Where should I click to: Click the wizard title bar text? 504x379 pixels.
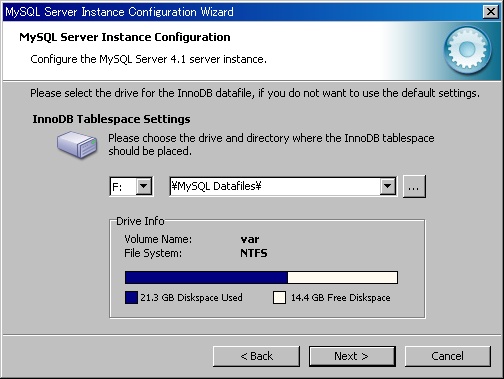(119, 12)
